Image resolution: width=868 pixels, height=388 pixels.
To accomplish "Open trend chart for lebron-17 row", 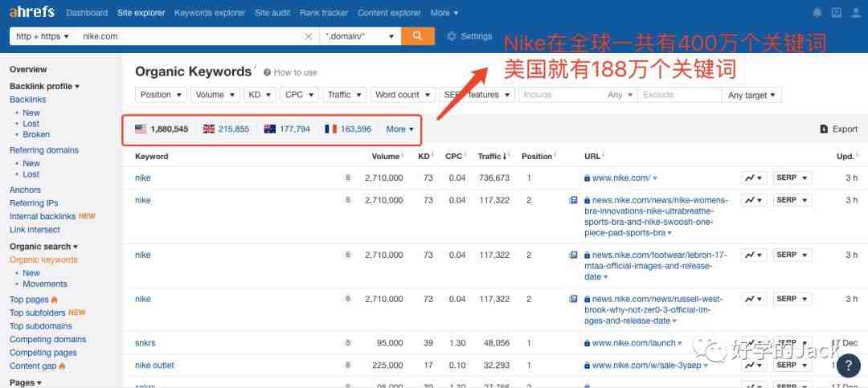I will (754, 255).
